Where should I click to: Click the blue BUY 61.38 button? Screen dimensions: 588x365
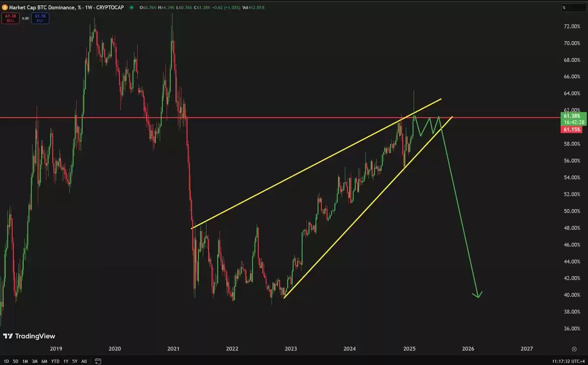(40, 18)
